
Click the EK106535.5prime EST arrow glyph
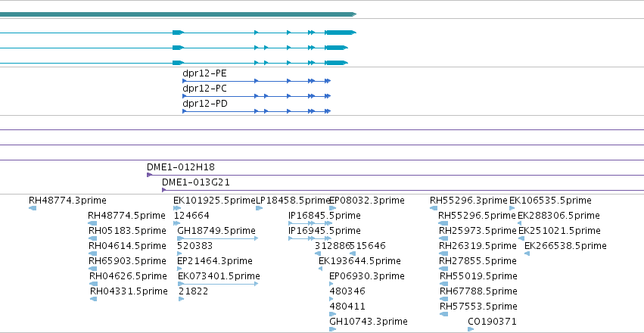click(512, 208)
